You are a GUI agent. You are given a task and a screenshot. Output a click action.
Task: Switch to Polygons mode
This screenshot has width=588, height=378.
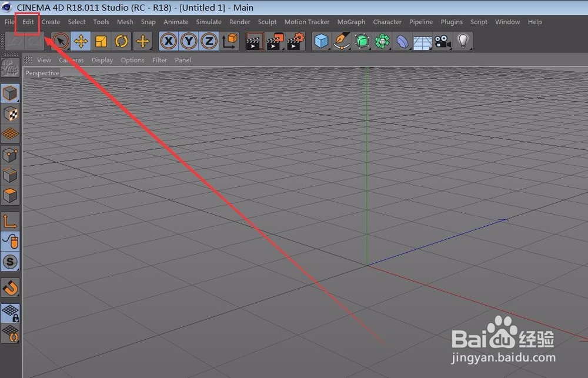click(10, 195)
